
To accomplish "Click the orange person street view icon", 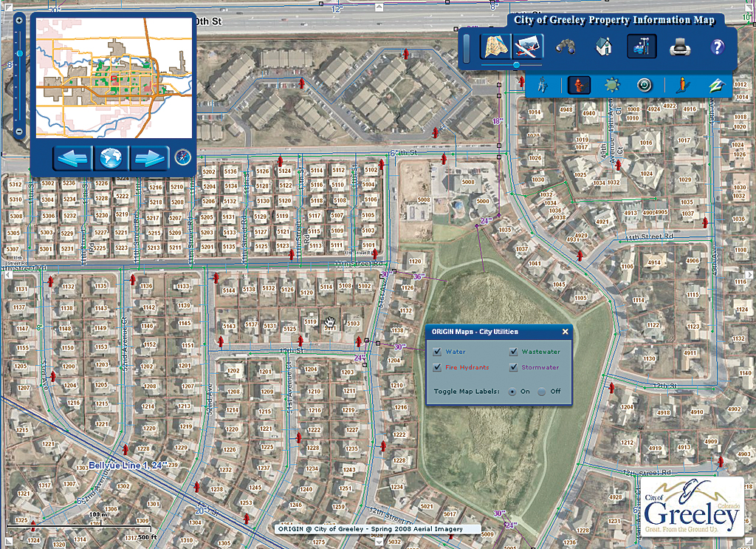I will click(x=681, y=86).
